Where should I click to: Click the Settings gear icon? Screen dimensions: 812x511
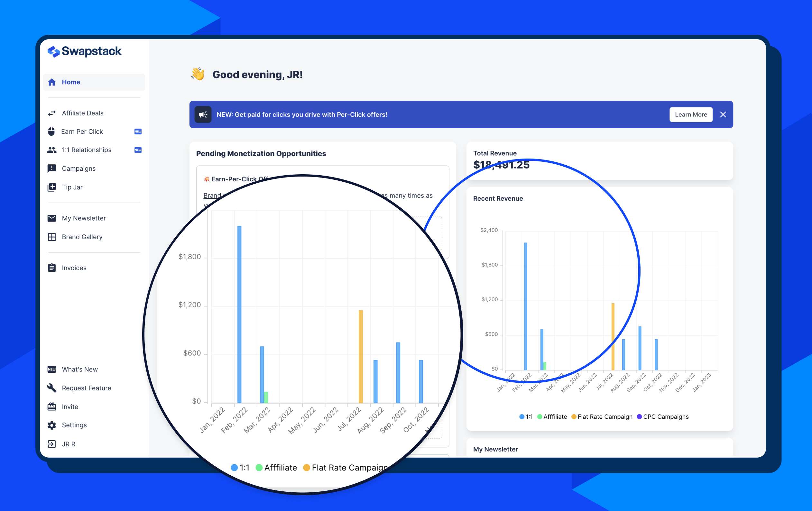(51, 425)
